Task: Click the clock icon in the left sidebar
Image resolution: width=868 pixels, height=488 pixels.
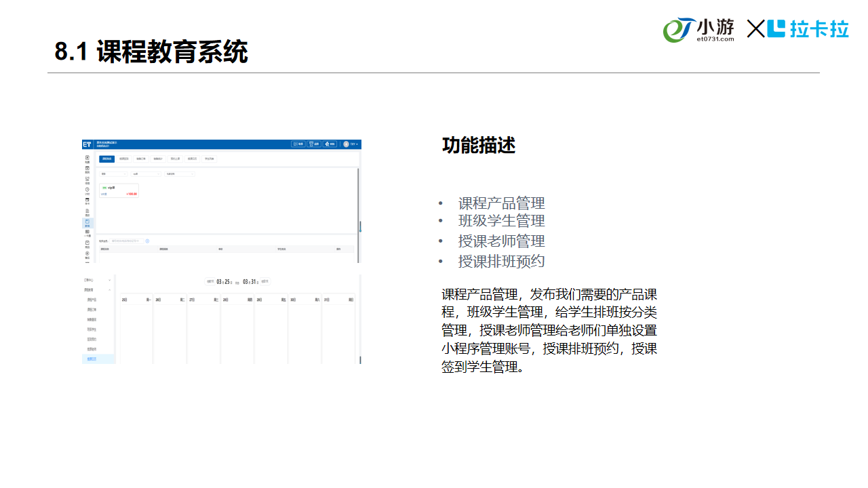Action: click(x=87, y=190)
